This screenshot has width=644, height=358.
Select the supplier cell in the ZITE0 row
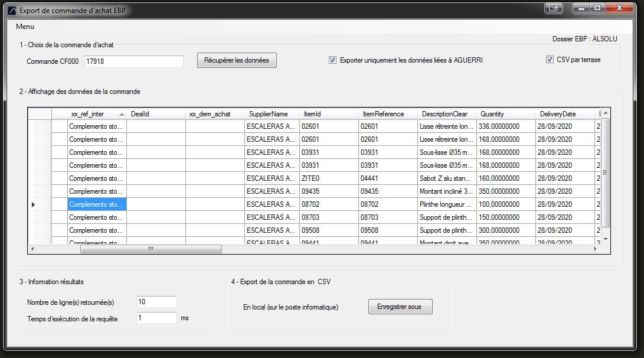(x=272, y=178)
